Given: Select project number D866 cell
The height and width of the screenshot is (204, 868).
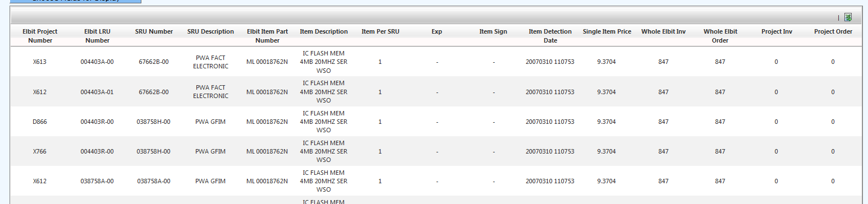Looking at the screenshot, I should (x=40, y=122).
